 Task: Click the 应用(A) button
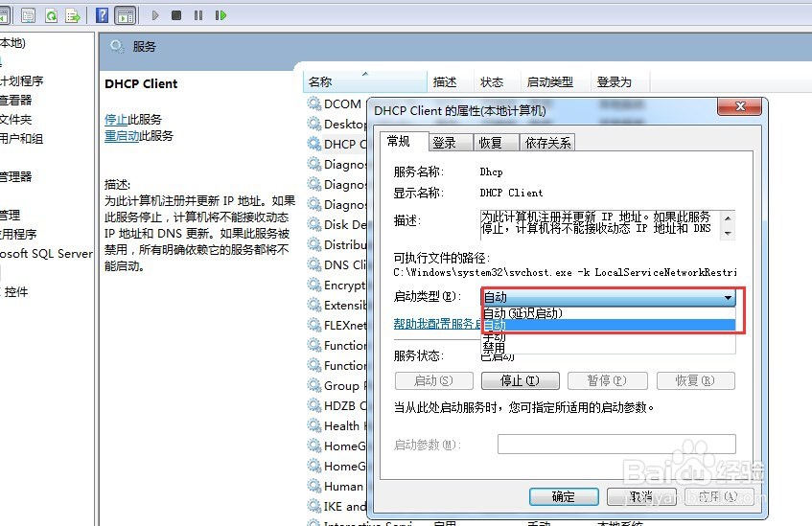pos(719,497)
